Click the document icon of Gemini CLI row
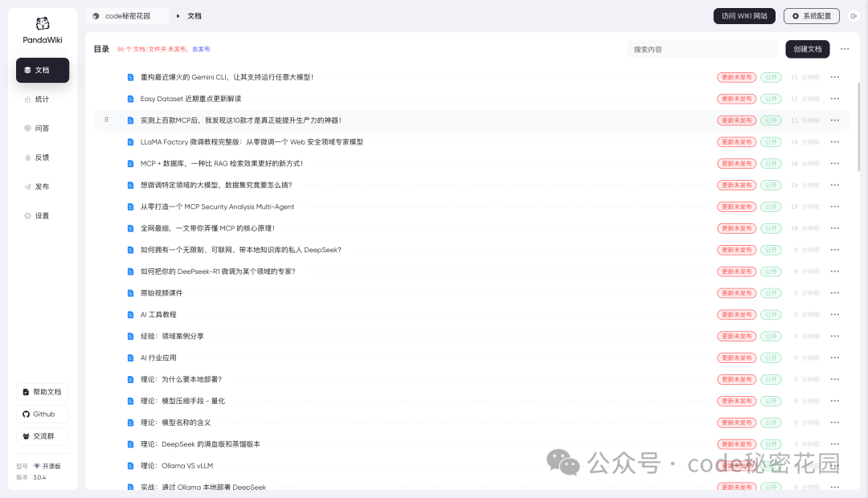The height and width of the screenshot is (498, 868). coord(131,77)
